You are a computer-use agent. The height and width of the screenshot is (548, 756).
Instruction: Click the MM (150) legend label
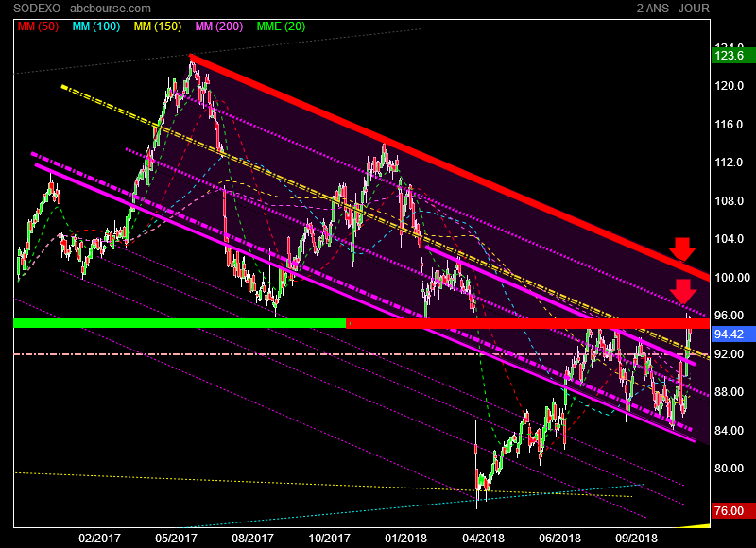pyautogui.click(x=158, y=26)
